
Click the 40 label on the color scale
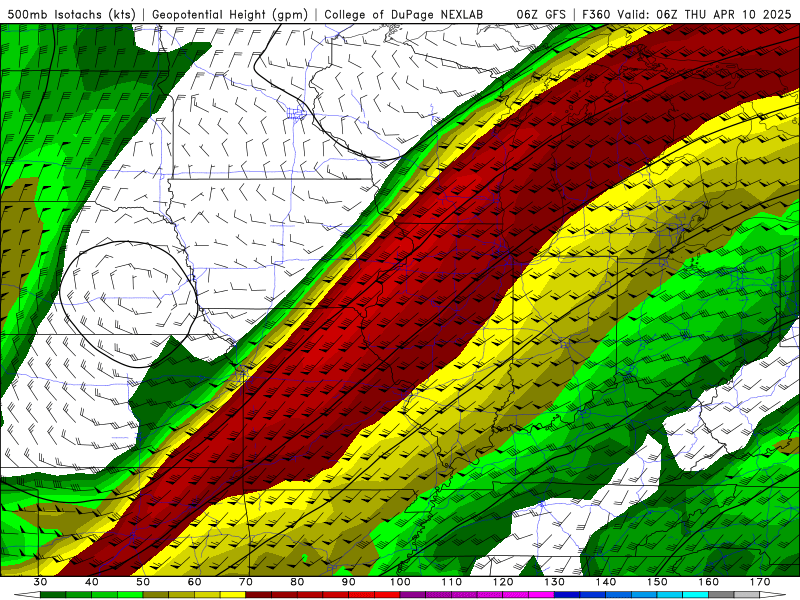coord(92,582)
